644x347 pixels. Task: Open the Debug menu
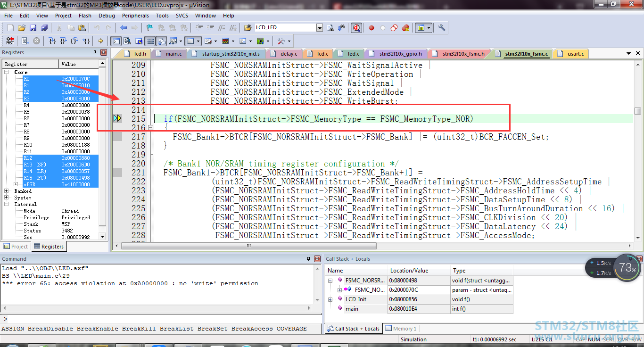coord(107,16)
